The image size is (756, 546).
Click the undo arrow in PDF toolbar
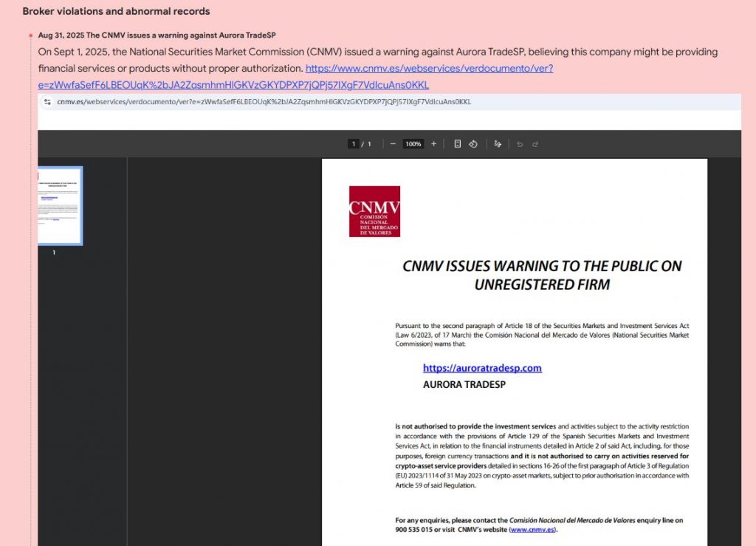tap(520, 144)
